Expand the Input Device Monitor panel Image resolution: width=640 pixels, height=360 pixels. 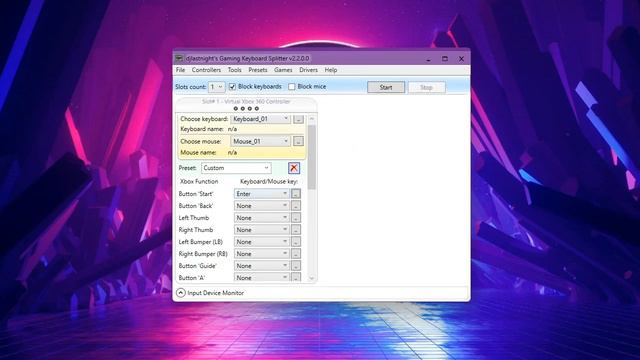click(x=181, y=293)
